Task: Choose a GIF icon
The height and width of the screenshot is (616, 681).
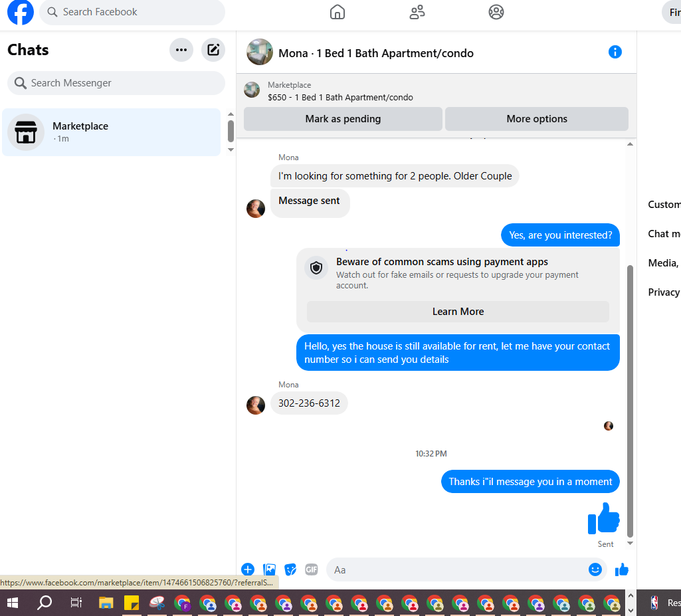Action: [x=312, y=569]
